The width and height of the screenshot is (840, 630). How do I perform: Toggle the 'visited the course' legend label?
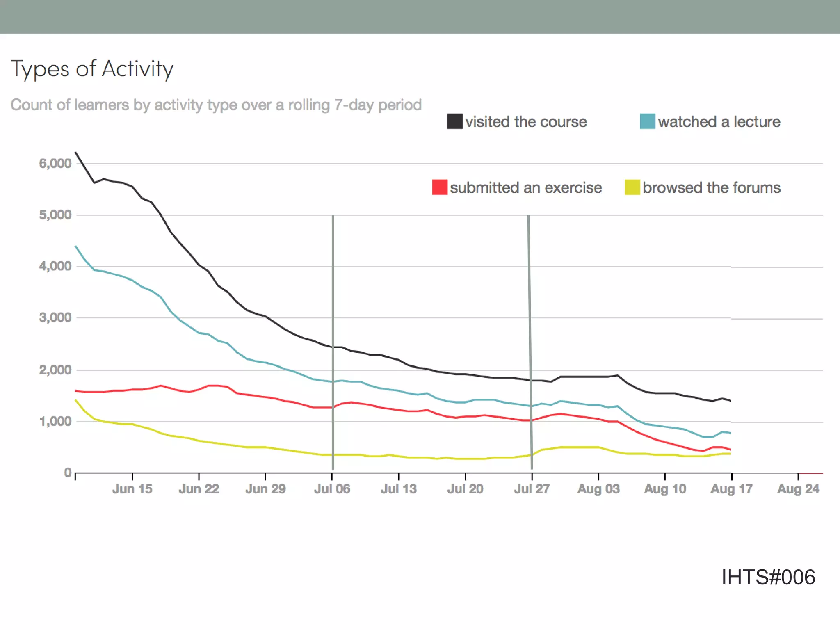tap(526, 122)
